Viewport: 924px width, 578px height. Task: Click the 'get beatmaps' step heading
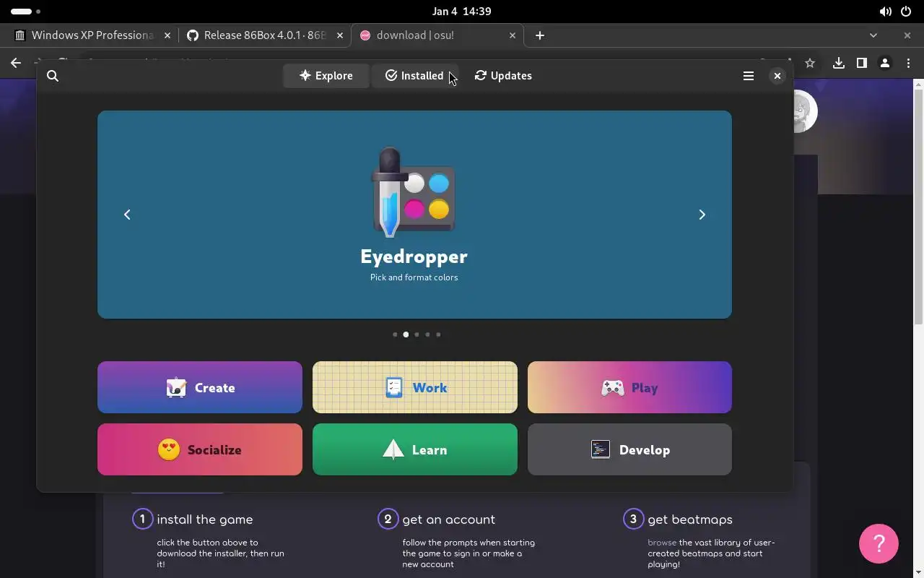pos(690,519)
